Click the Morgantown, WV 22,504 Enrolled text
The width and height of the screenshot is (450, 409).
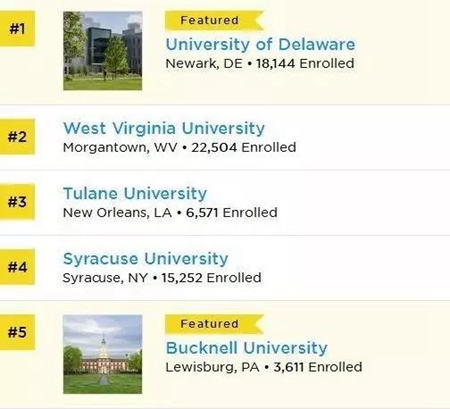180,147
